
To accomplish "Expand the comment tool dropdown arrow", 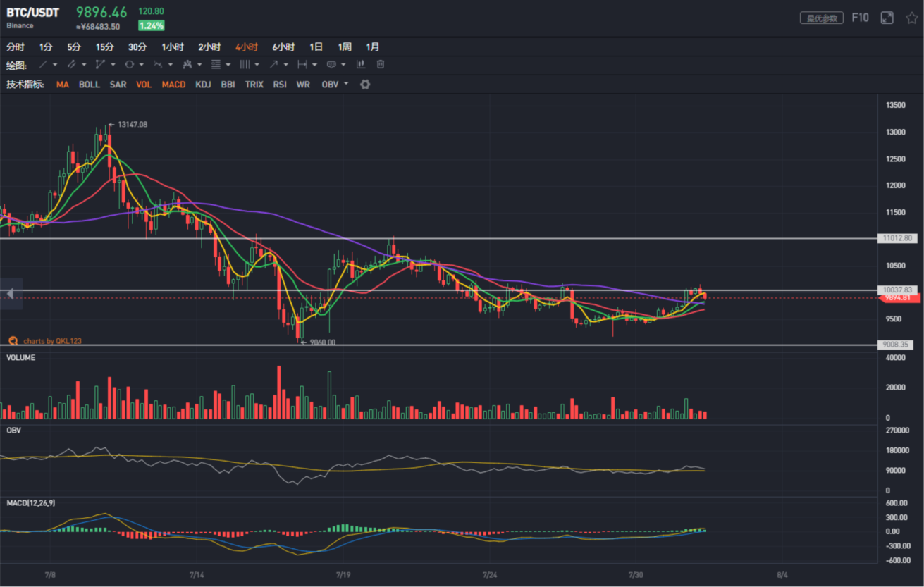I will click(x=343, y=65).
